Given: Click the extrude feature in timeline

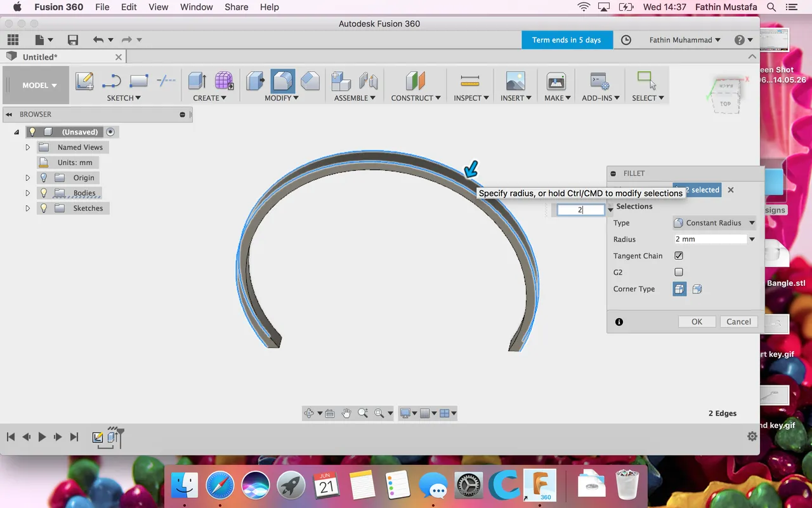Looking at the screenshot, I should click(112, 438).
